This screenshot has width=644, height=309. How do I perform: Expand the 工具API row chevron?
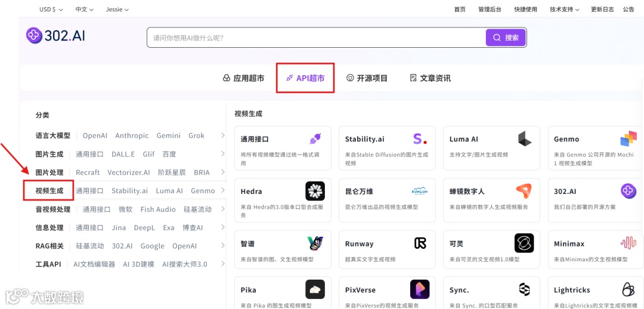tap(222, 264)
